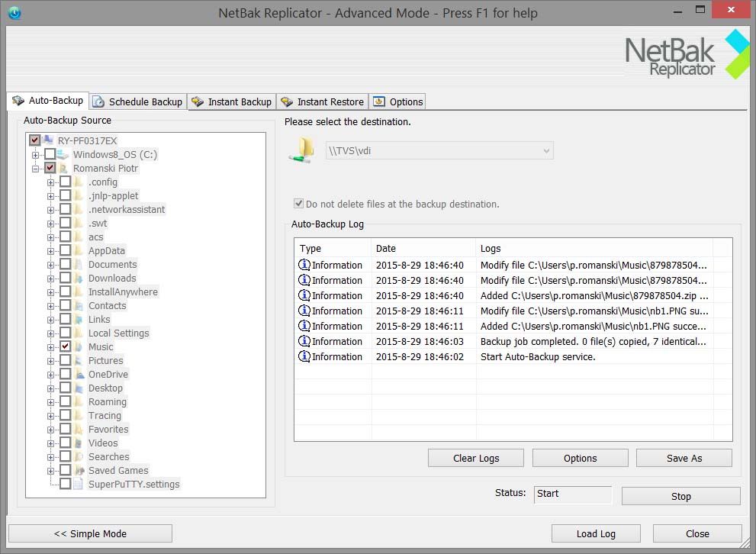The height and width of the screenshot is (554, 756).
Task: Check the Windows8_OS (C:) checkbox
Action: (x=50, y=154)
